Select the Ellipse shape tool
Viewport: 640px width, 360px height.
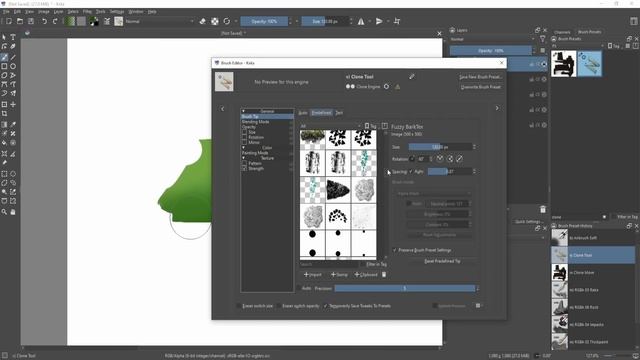(x=13, y=66)
